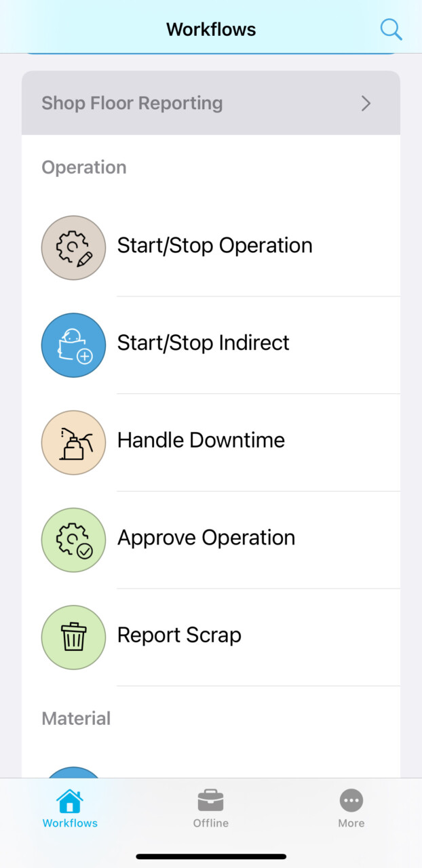422x868 pixels.
Task: Tap the partially visible Material section icon
Action: [73, 772]
